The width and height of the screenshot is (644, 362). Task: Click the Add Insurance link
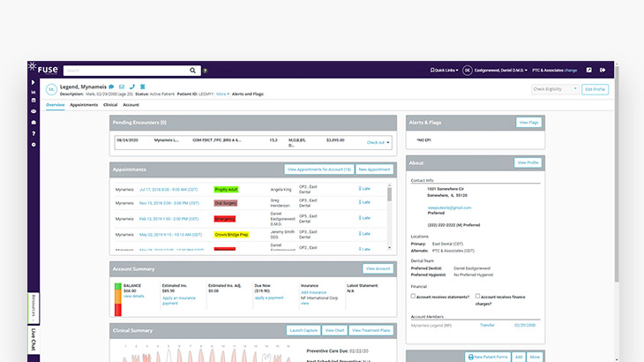point(313,292)
